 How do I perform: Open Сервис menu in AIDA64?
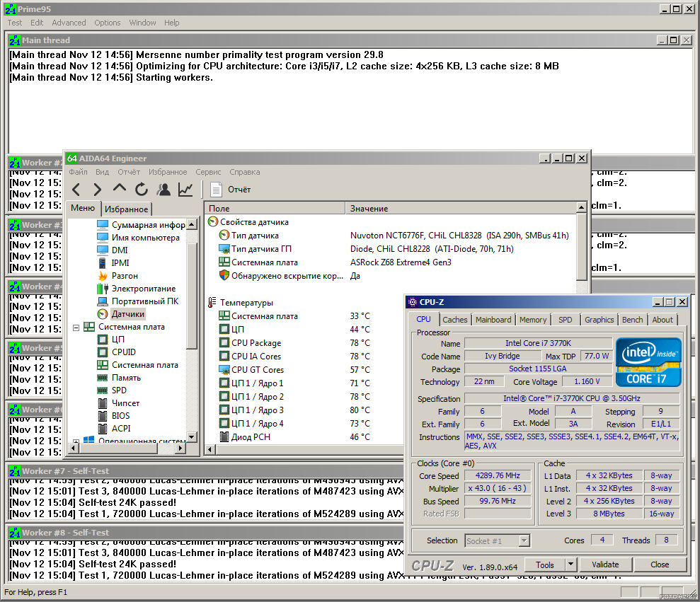coord(208,173)
